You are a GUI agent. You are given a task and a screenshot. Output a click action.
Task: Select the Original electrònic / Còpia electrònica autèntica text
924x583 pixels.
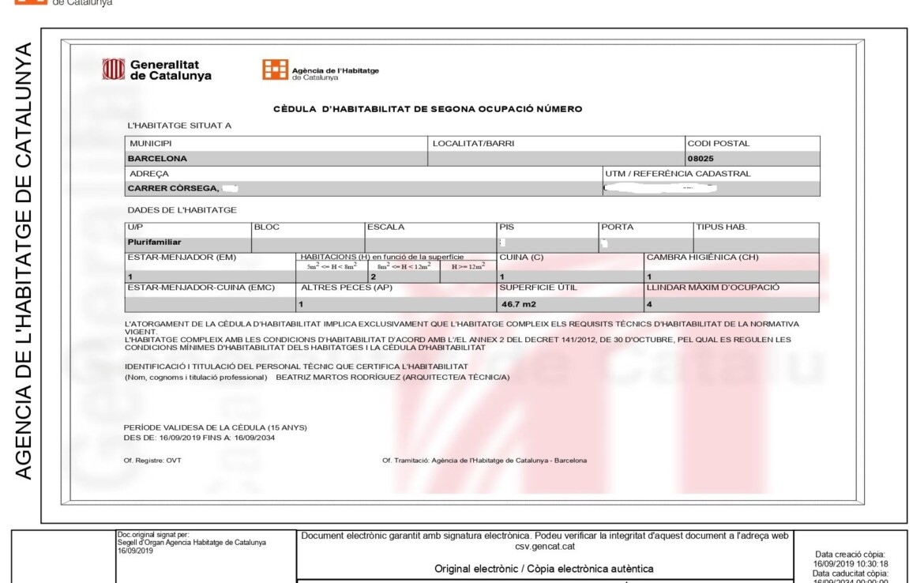543,569
